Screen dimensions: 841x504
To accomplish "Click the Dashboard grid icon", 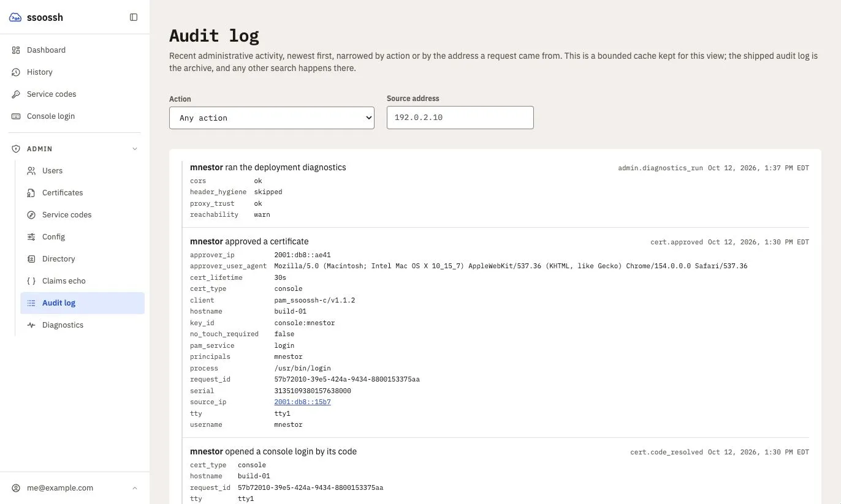I will click(x=16, y=50).
